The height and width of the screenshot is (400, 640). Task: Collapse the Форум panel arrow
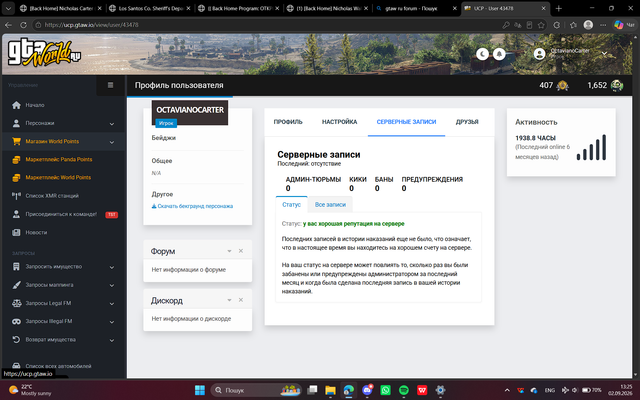click(x=229, y=251)
